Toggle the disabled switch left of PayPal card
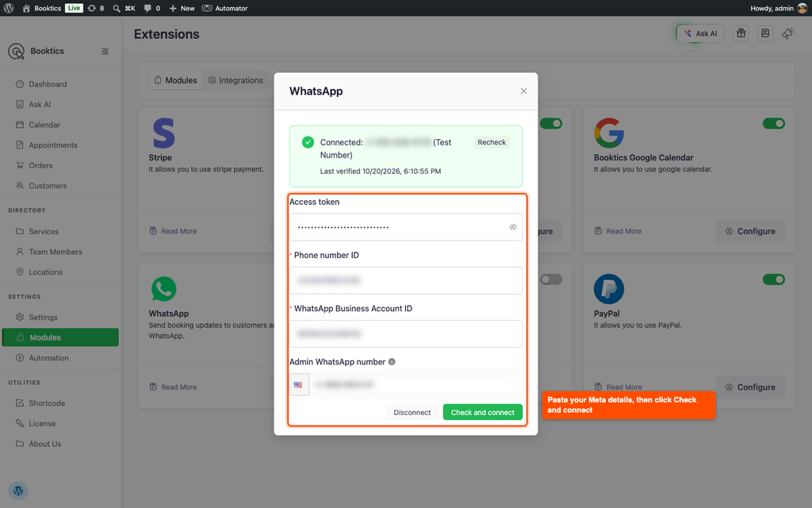The width and height of the screenshot is (812, 508). [551, 279]
